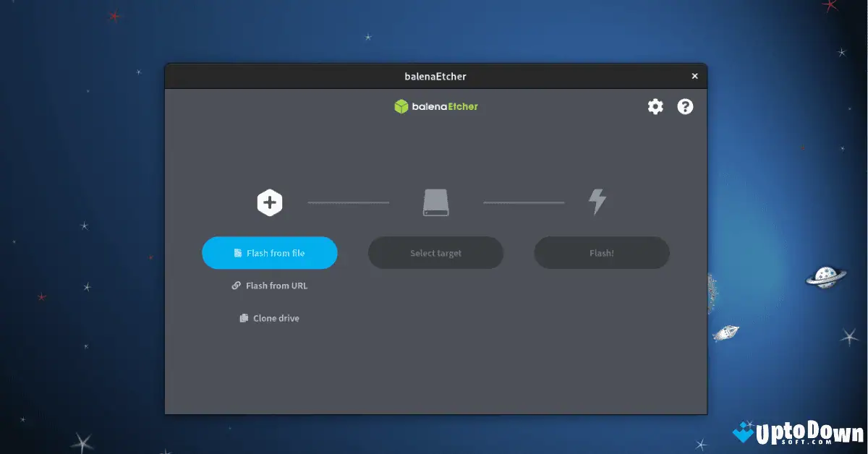Click the Select target button
The width and height of the screenshot is (868, 454).
click(x=435, y=253)
